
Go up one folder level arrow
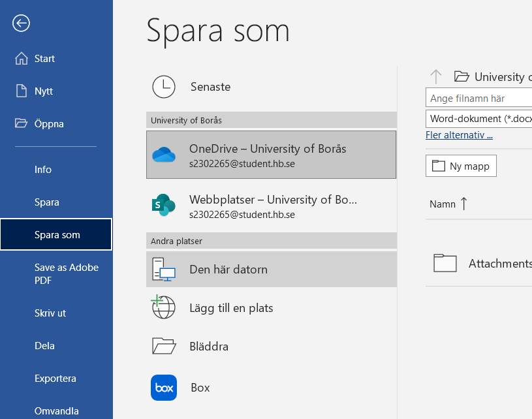tap(436, 76)
